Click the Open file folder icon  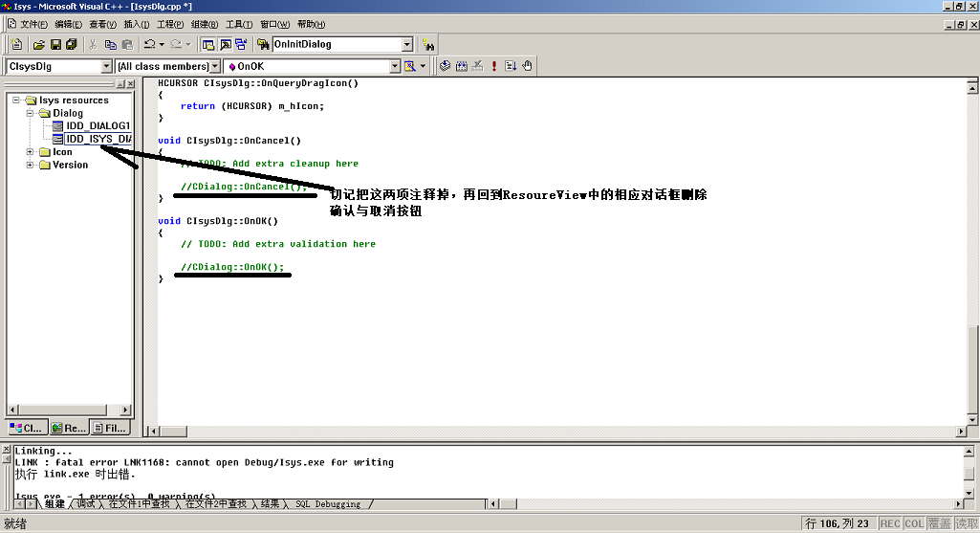tap(39, 44)
